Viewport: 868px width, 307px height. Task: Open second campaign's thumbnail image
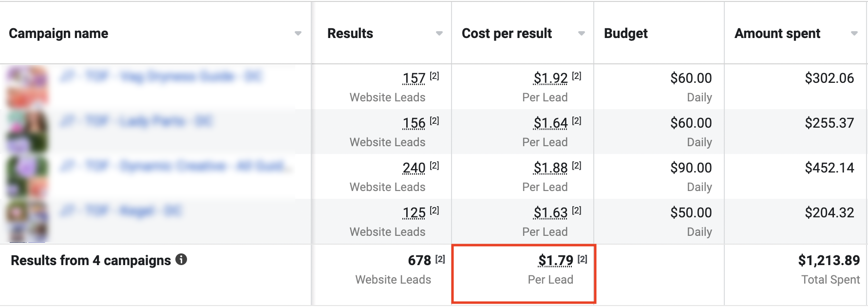point(27,132)
